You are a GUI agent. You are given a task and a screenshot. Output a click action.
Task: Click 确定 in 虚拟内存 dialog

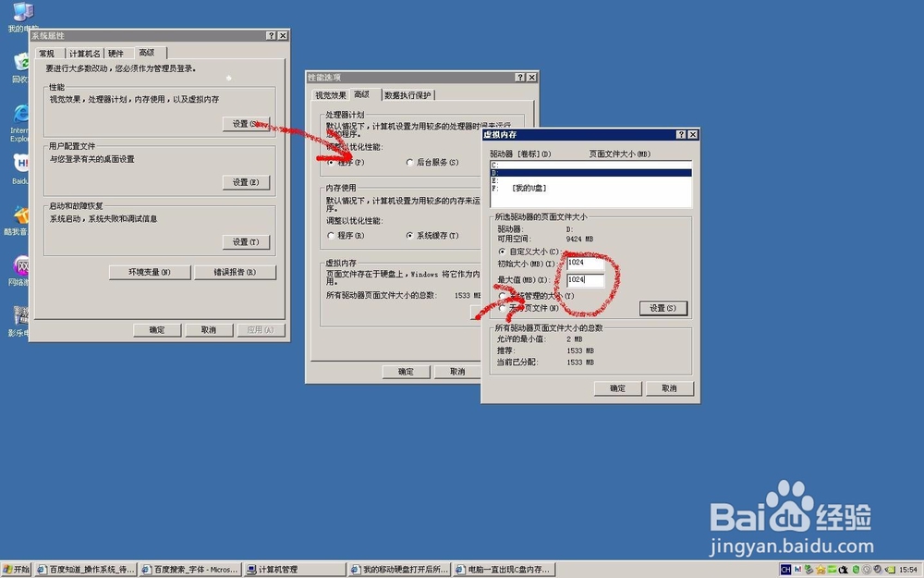(617, 388)
